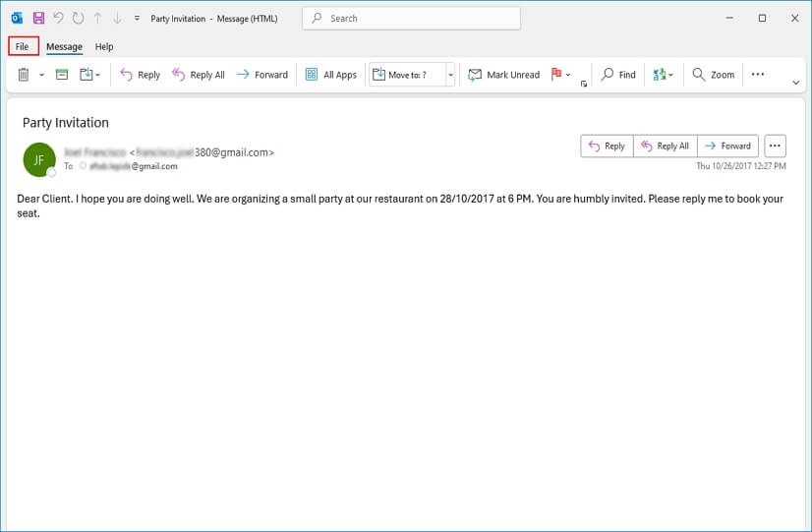Viewport: 812px width, 532px height.
Task: Click the Redo arrow icon
Action: [x=79, y=18]
